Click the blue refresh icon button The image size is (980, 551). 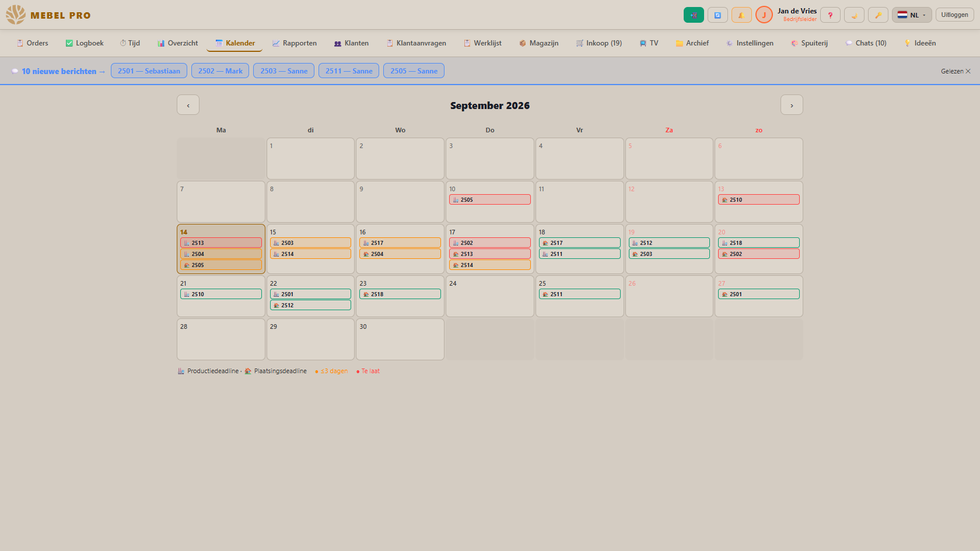coord(717,15)
